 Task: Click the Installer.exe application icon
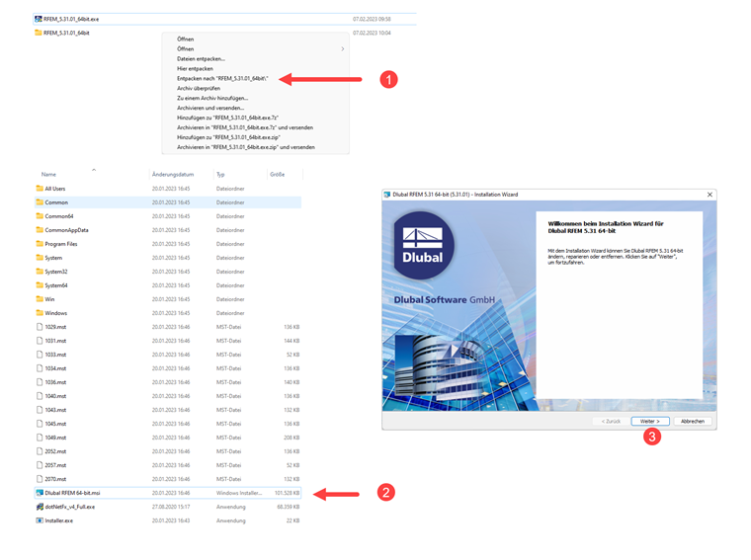pyautogui.click(x=40, y=520)
